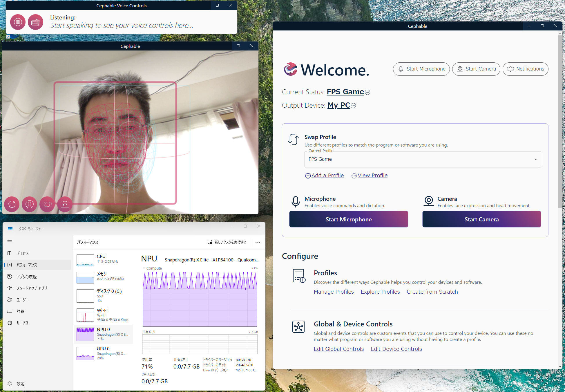This screenshot has width=565, height=392.
Task: Follow the Explore Profiles link
Action: click(x=380, y=292)
